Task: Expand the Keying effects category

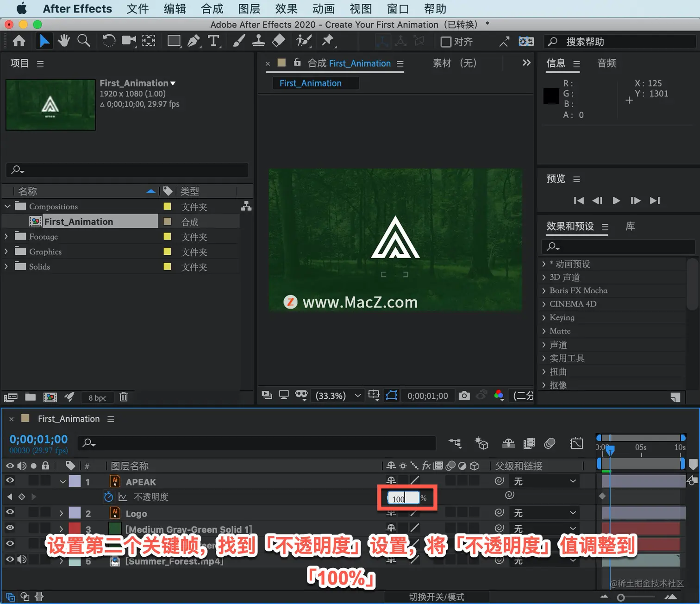Action: (544, 317)
